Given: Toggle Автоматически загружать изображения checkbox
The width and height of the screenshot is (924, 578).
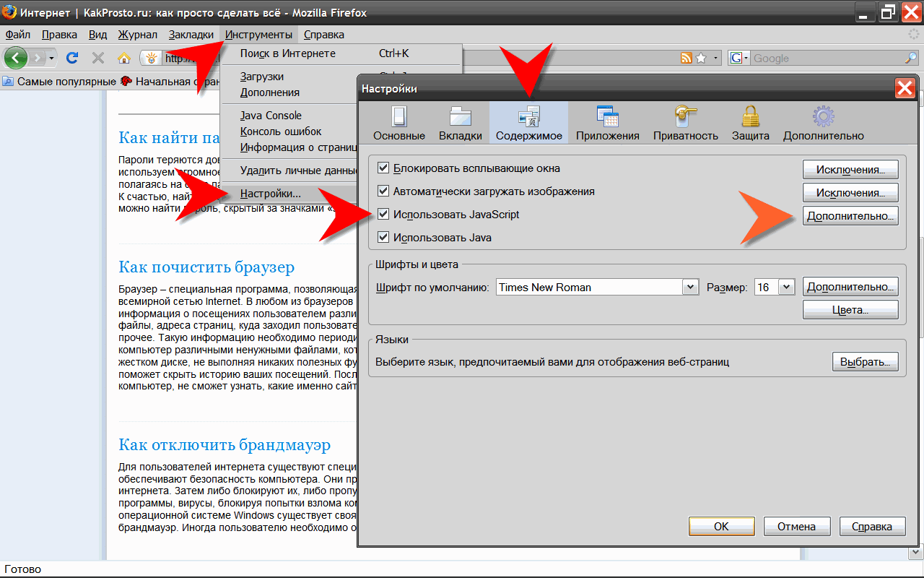Looking at the screenshot, I should [383, 191].
